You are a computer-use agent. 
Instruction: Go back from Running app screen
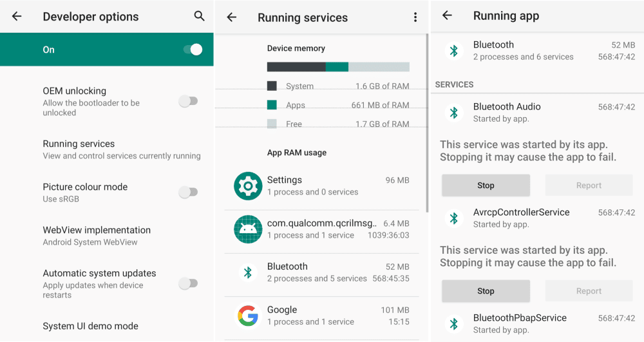pyautogui.click(x=447, y=16)
